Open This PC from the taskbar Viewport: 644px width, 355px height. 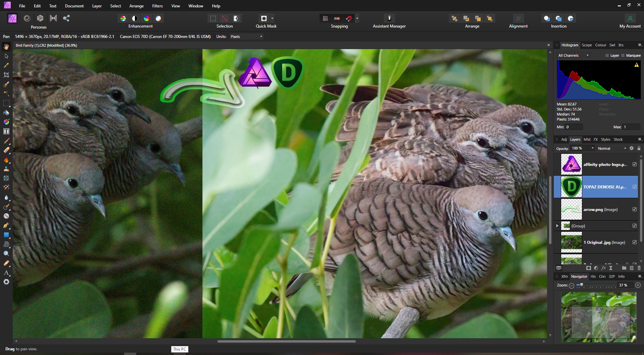pos(179,349)
